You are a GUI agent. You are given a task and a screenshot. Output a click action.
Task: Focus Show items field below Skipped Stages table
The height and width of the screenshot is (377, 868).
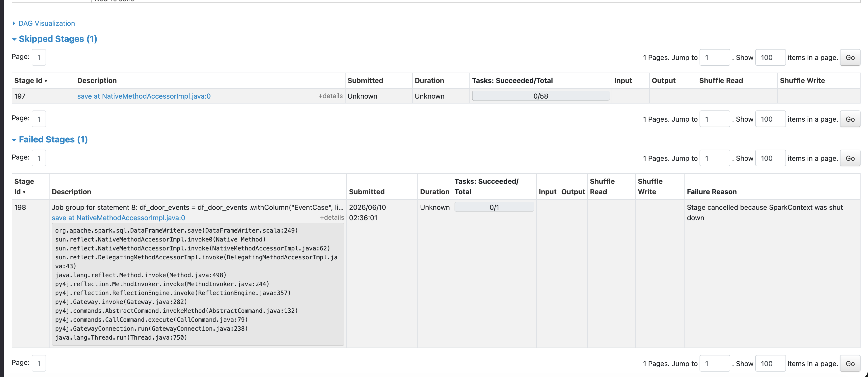click(770, 119)
